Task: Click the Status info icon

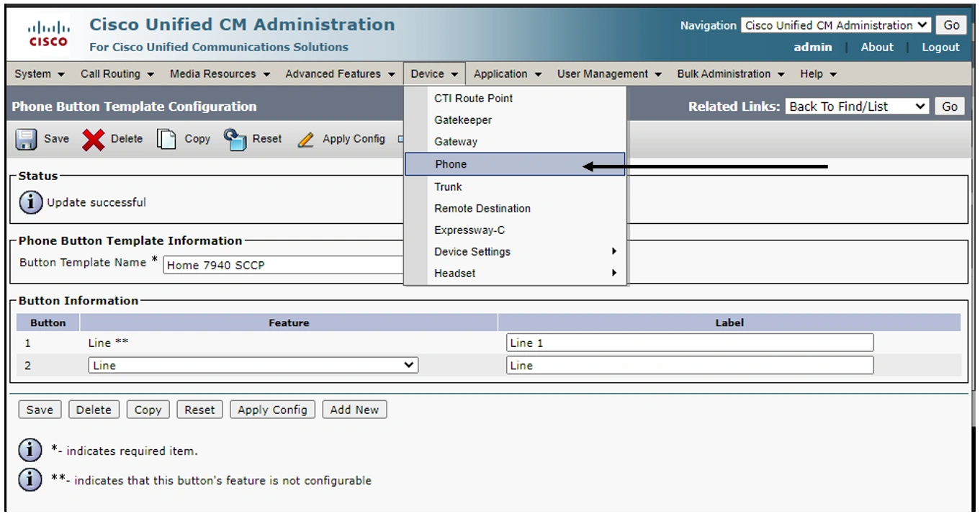Action: tap(31, 203)
